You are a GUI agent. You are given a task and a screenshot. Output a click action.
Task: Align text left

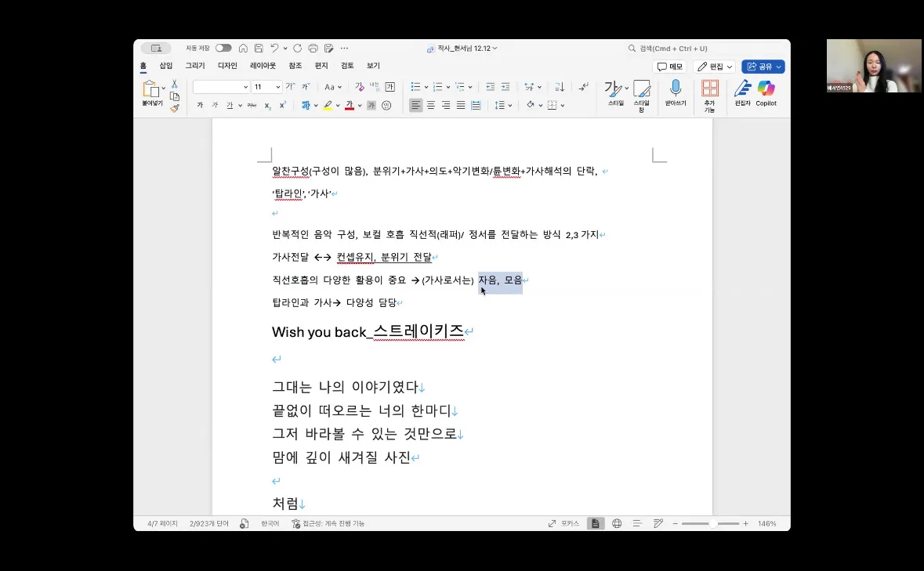tap(416, 106)
